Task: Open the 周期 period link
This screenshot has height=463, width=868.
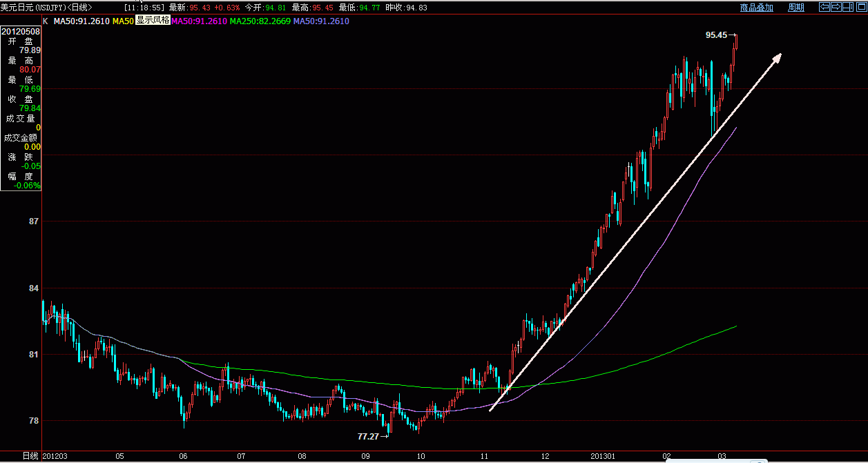Action: tap(796, 8)
